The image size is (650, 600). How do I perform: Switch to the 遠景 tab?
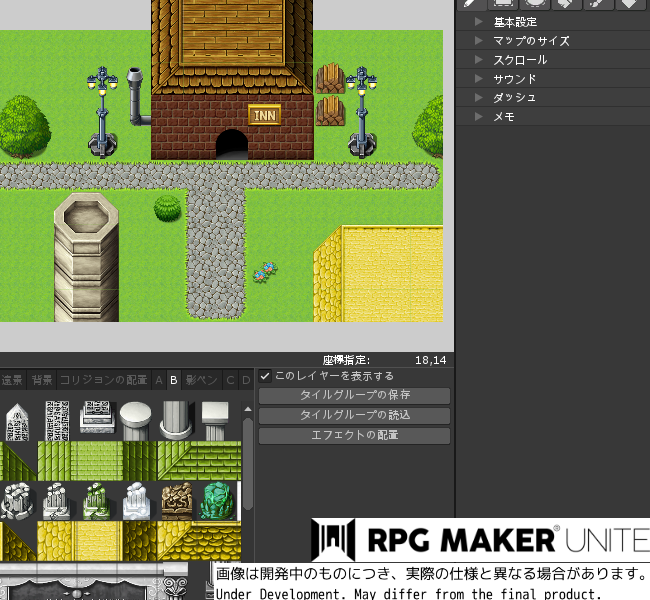[12, 380]
